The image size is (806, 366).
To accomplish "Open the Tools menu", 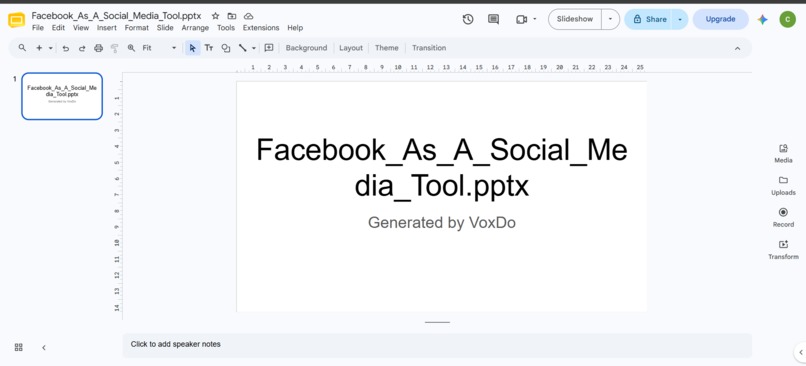I will [x=226, y=28].
